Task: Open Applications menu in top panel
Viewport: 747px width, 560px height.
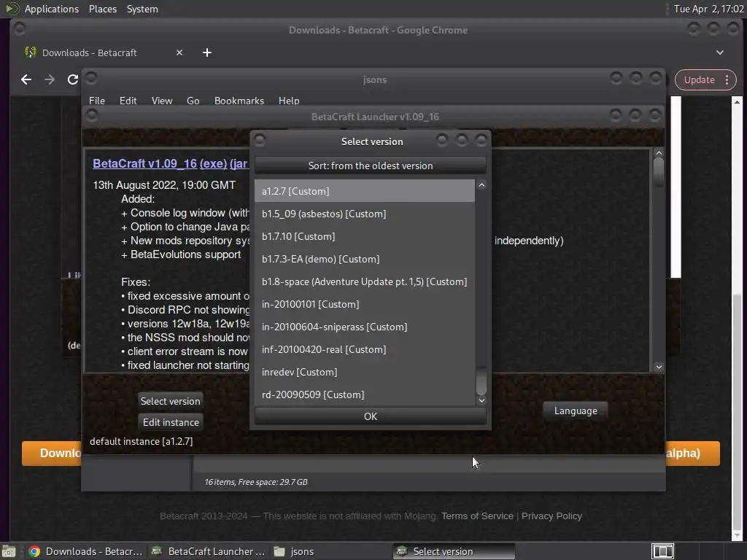Action: 52,9
